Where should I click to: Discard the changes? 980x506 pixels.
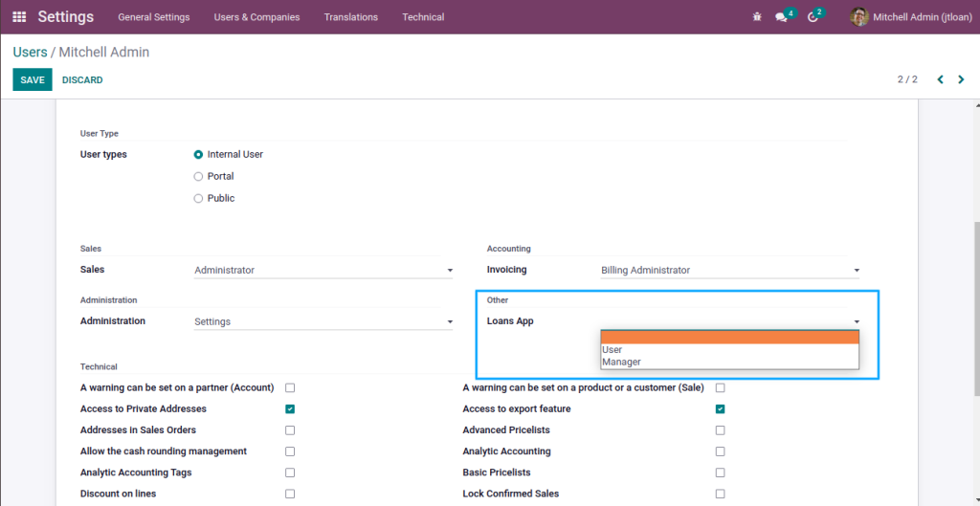[82, 80]
